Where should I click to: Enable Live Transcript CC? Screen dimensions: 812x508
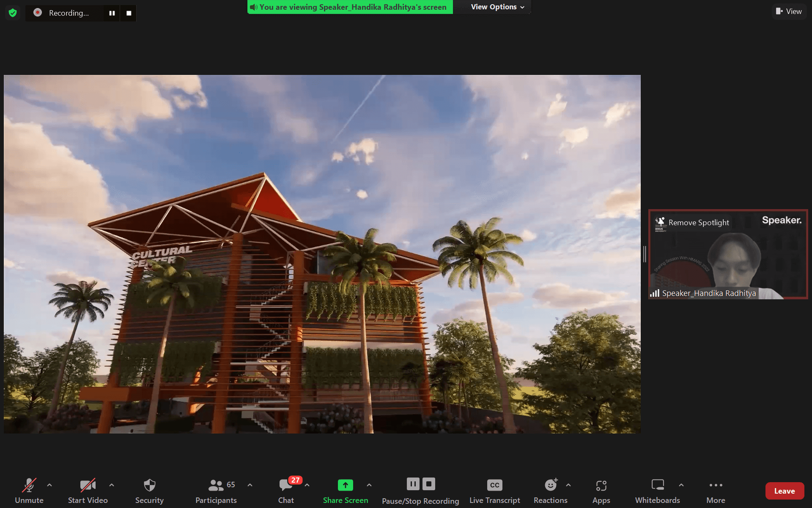tap(495, 491)
